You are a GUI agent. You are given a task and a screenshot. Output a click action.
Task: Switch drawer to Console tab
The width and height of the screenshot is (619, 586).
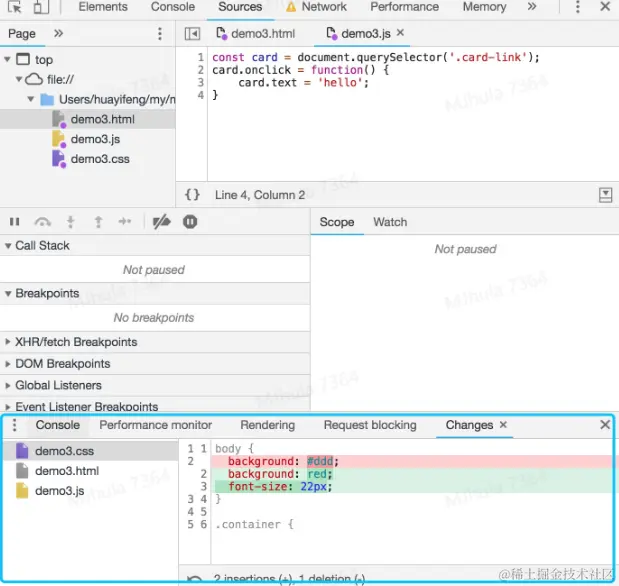click(x=58, y=425)
